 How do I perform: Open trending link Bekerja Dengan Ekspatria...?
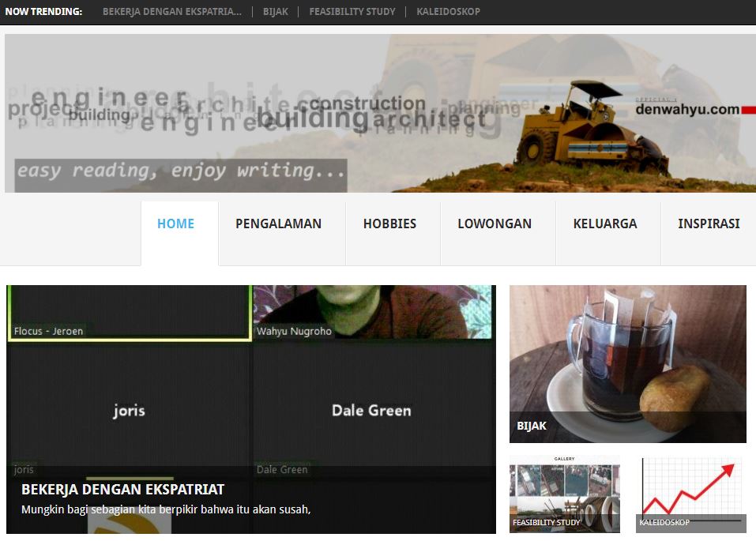coord(172,12)
